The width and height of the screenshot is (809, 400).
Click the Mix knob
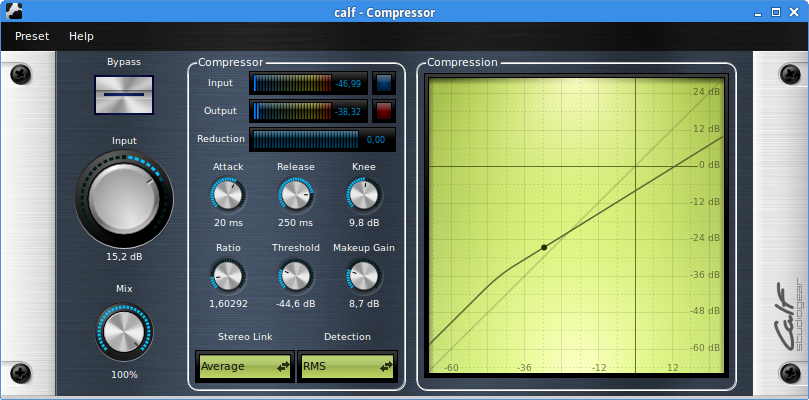(124, 332)
